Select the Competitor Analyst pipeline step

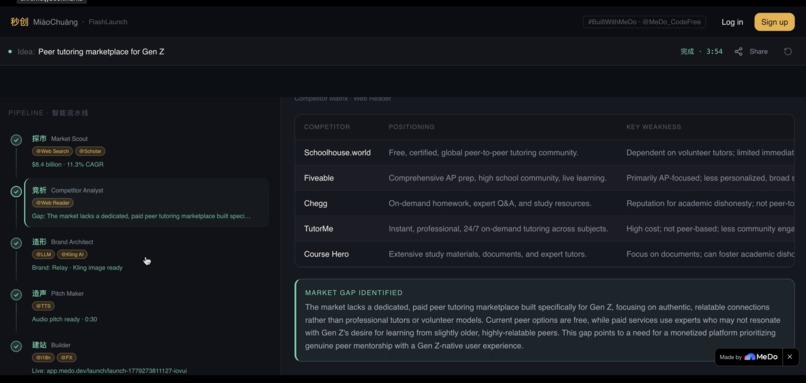(x=146, y=203)
